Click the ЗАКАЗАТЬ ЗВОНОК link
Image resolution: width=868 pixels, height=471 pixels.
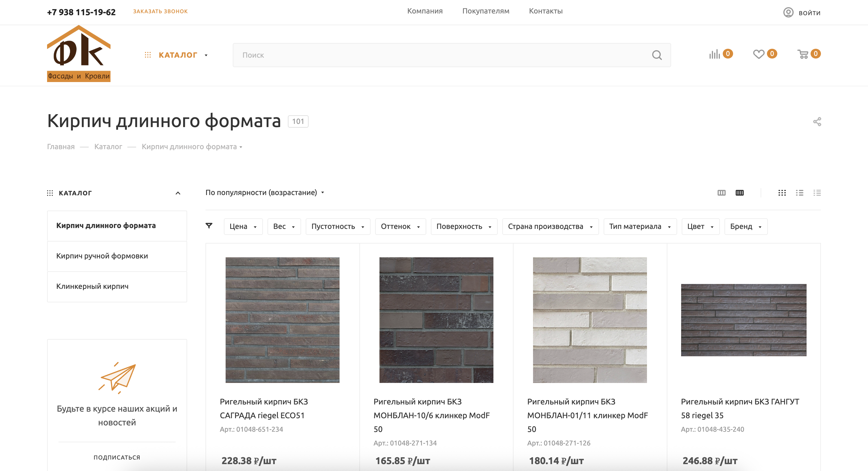click(160, 11)
